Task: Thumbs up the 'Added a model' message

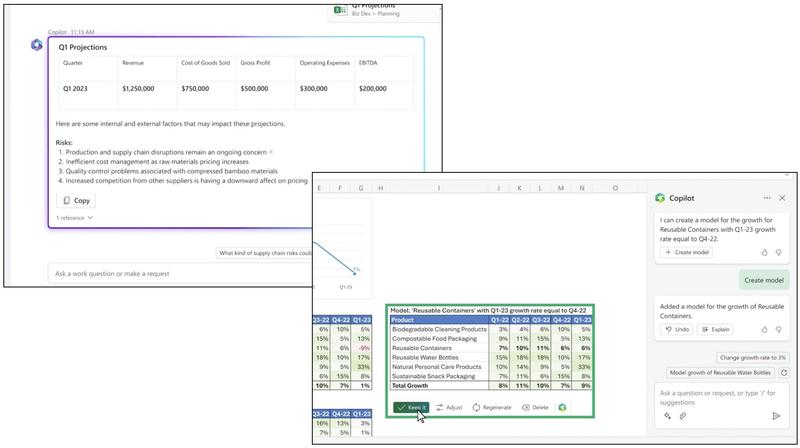Action: [x=764, y=330]
